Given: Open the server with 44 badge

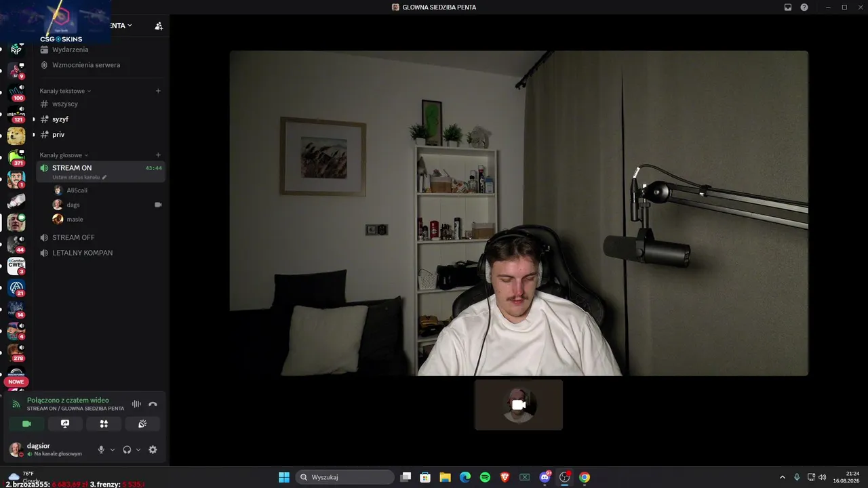Looking at the screenshot, I should point(16,245).
